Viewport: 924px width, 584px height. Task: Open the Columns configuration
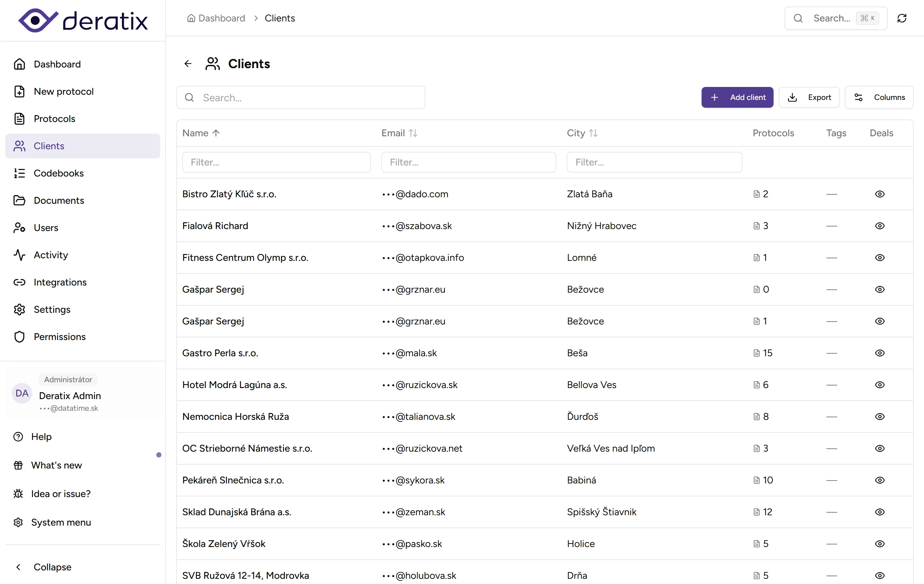pos(879,97)
